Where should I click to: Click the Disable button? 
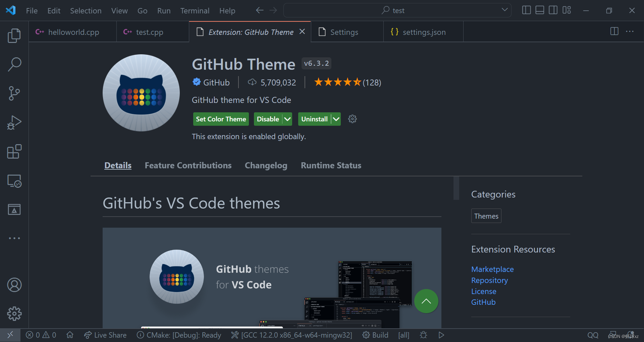click(x=268, y=119)
